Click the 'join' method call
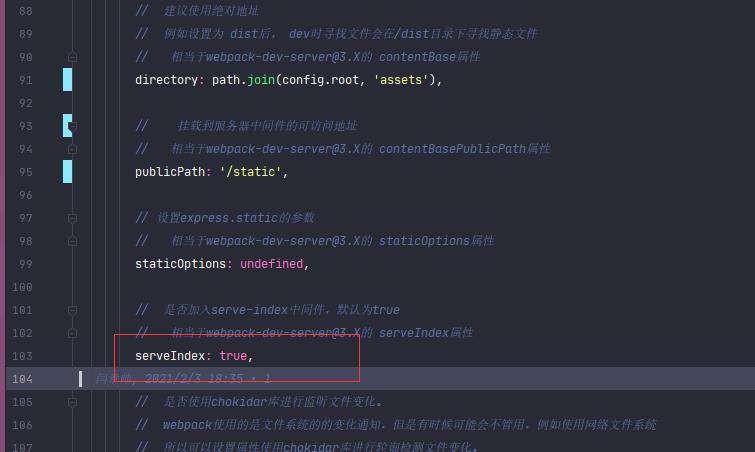 click(261, 79)
